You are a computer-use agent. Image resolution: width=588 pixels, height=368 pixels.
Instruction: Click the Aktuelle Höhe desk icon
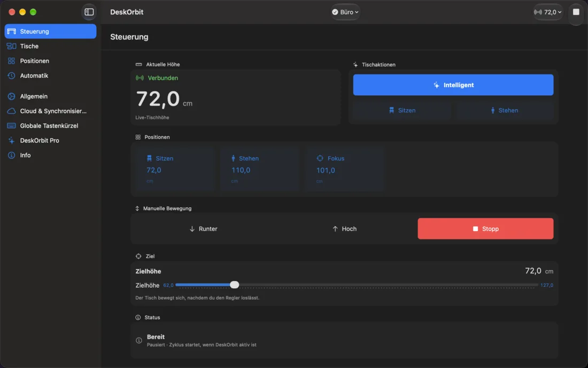(x=139, y=65)
